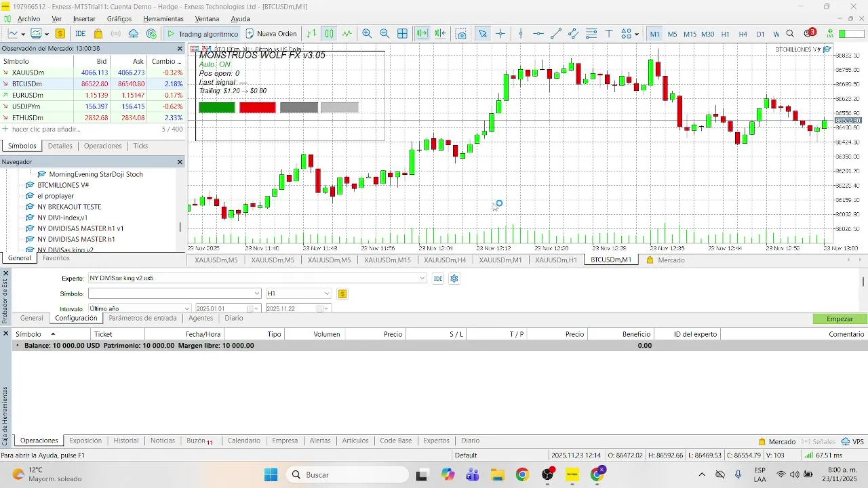
Task: Open the start date 2025.01.01 calendar picker
Action: coord(252,308)
